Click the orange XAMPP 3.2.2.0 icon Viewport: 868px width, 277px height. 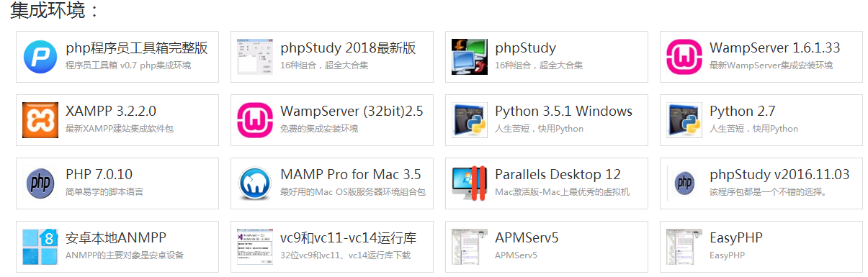[x=40, y=120]
